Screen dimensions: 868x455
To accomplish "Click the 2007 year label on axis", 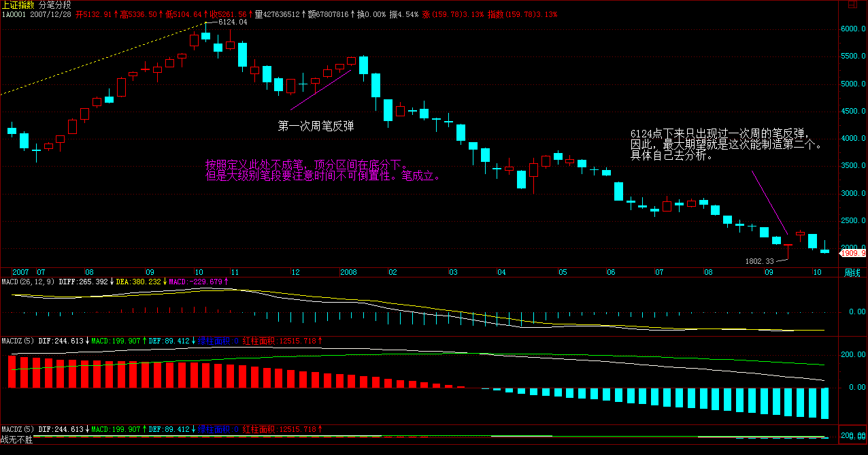I will [20, 271].
